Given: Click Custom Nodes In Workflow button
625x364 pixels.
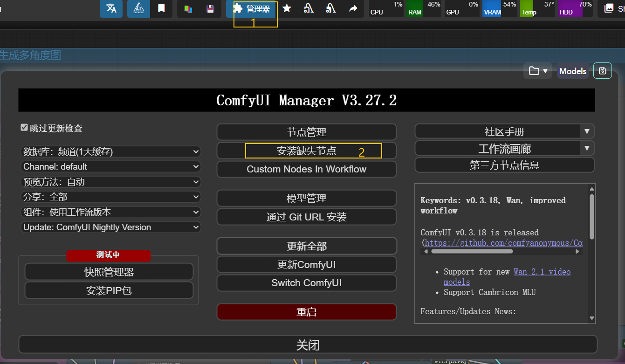Looking at the screenshot, I should [x=307, y=169].
